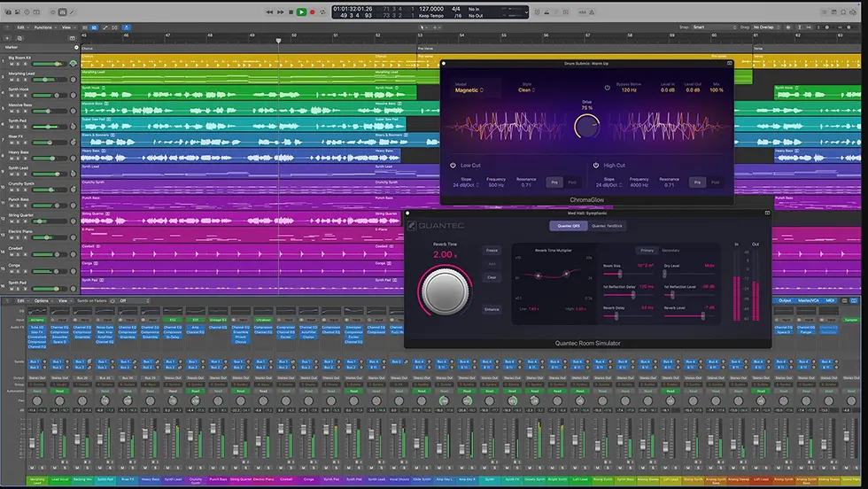The width and height of the screenshot is (868, 489).
Task: Open the Low Cut Slope dropdown
Action: click(x=466, y=185)
